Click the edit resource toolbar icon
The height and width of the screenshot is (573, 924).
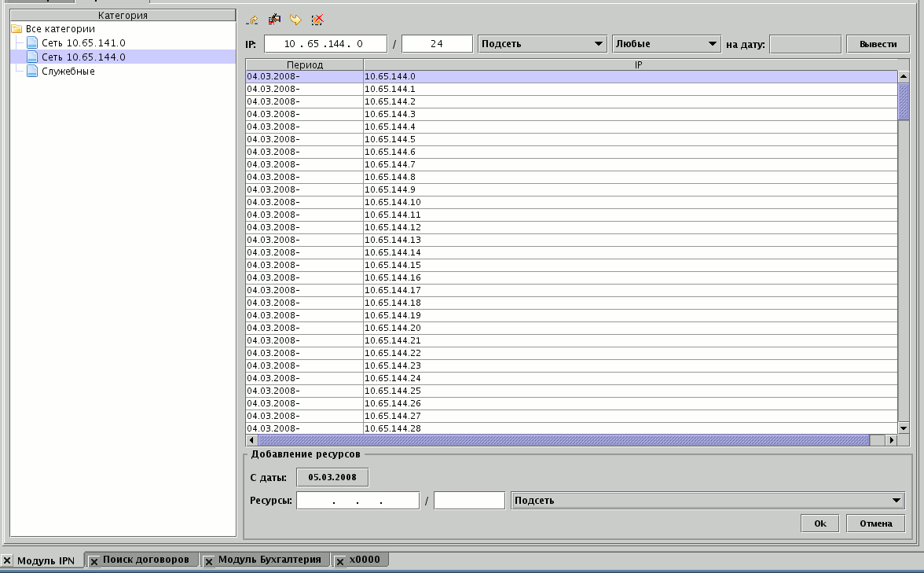coord(274,20)
